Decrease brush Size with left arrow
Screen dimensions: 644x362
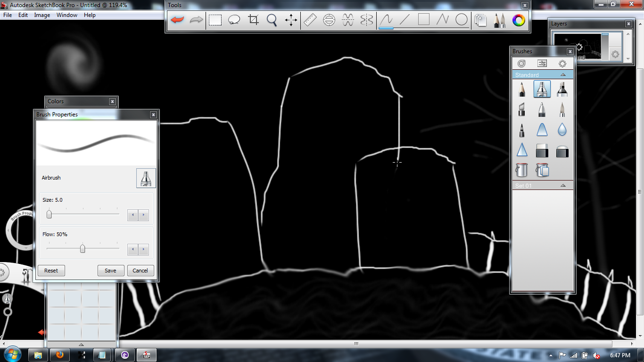(133, 215)
